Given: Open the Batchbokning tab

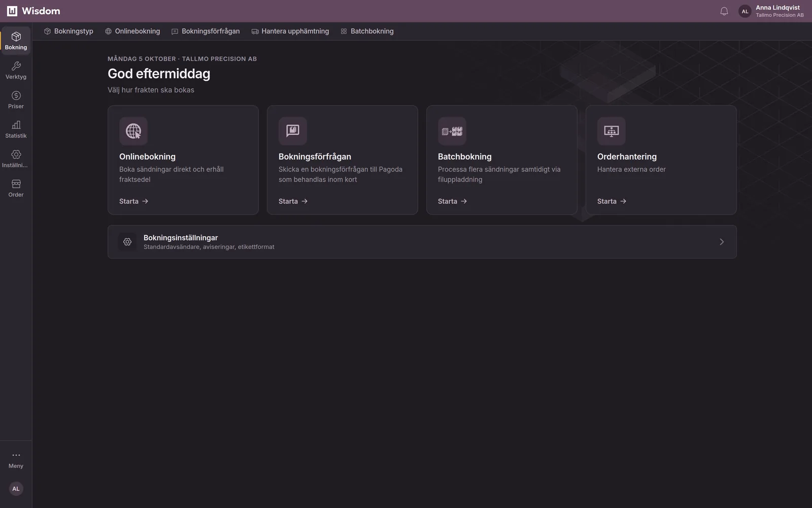Looking at the screenshot, I should pos(367,31).
